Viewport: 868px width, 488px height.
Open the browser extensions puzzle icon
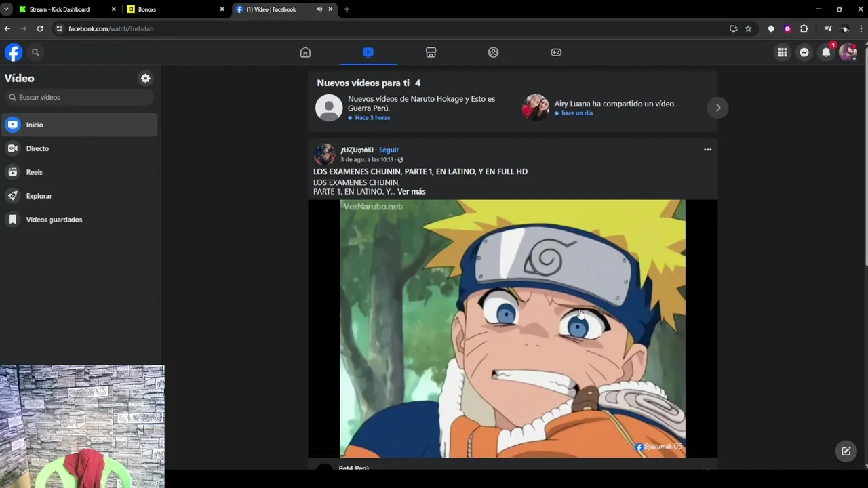[x=804, y=28]
